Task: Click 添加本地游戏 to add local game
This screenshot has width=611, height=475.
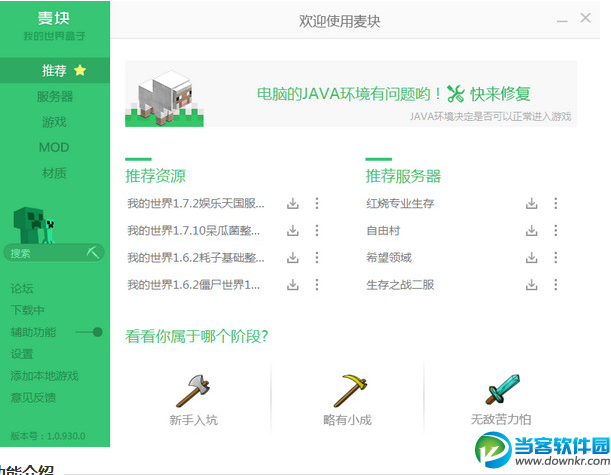Action: pyautogui.click(x=44, y=376)
